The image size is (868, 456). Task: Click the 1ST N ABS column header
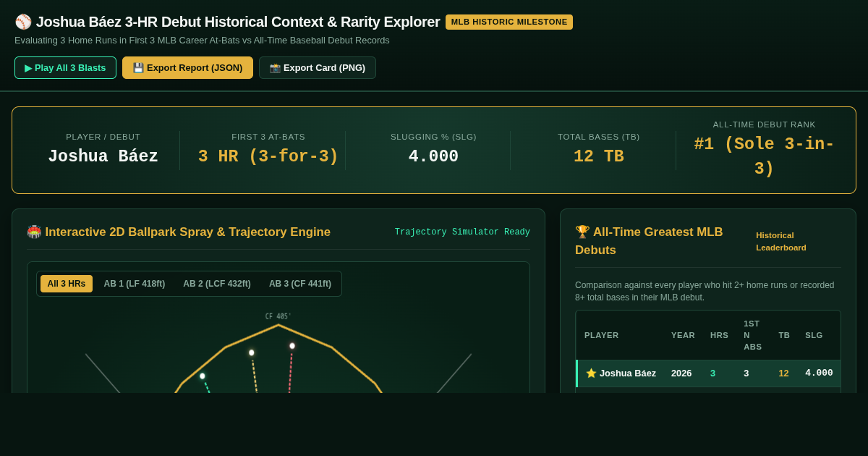coord(752,335)
